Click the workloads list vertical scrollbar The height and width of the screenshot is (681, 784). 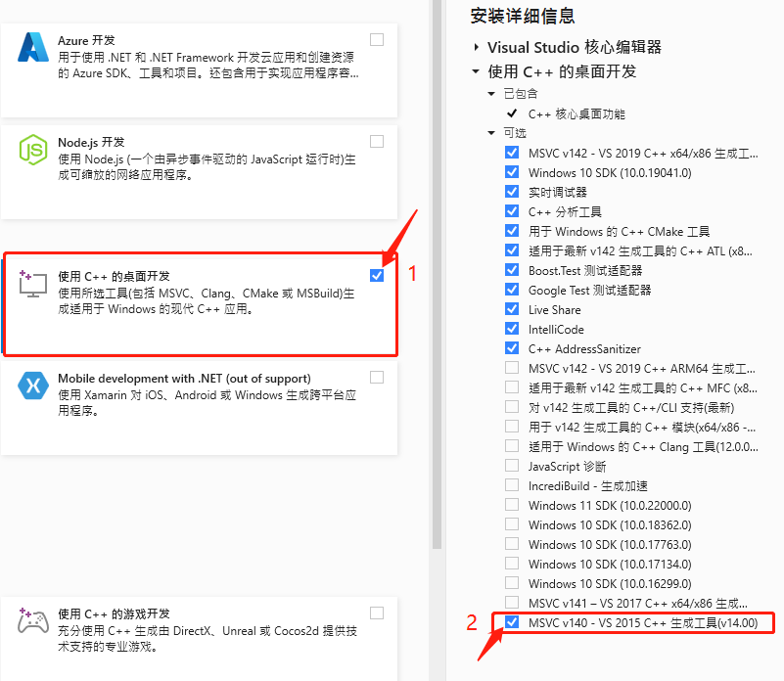coord(437,274)
